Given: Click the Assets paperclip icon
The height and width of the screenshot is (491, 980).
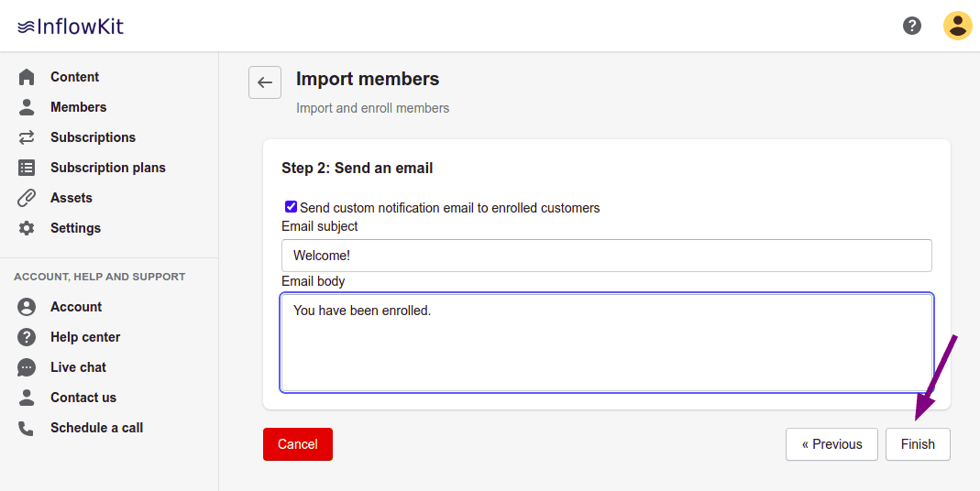Looking at the screenshot, I should pos(27,198).
